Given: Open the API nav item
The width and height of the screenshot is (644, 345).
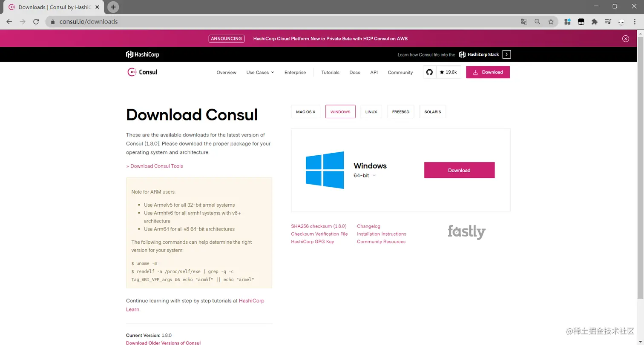Looking at the screenshot, I should [374, 73].
